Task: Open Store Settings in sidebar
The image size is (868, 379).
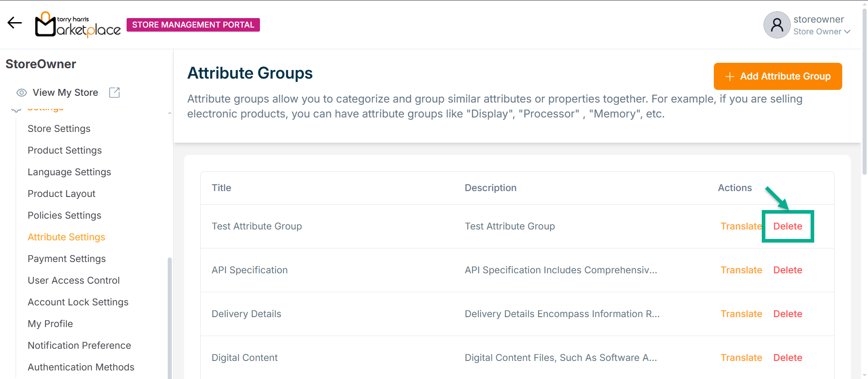Action: (59, 129)
